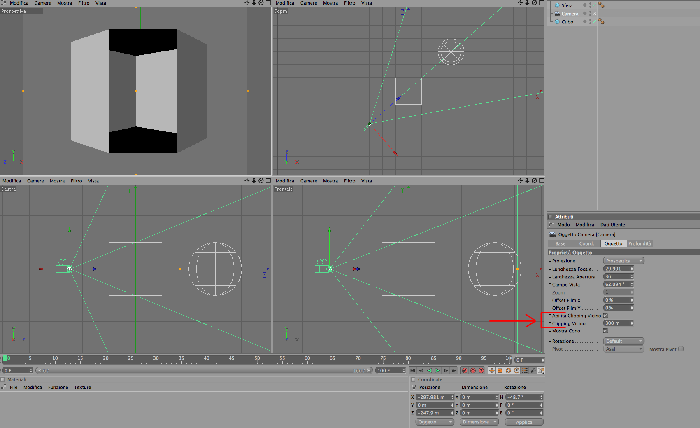
Task: Toggle the green check mark on the third object row
Action: click(595, 21)
